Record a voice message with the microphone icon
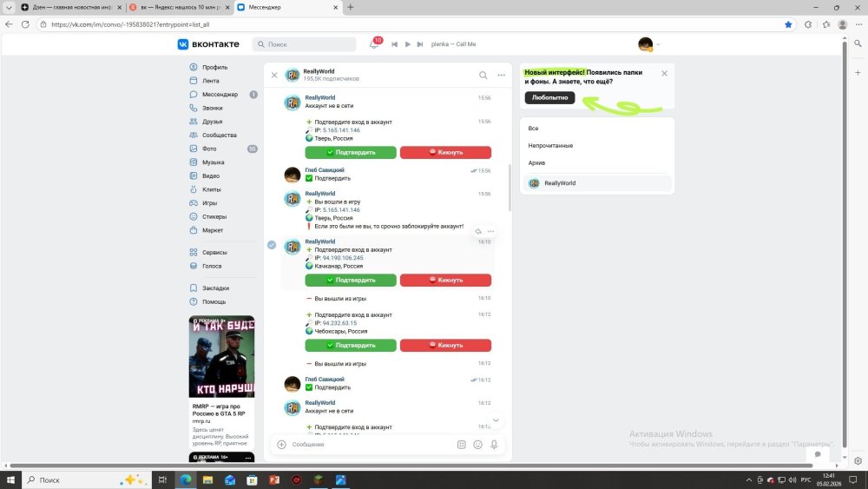This screenshot has height=489, width=868. [494, 444]
